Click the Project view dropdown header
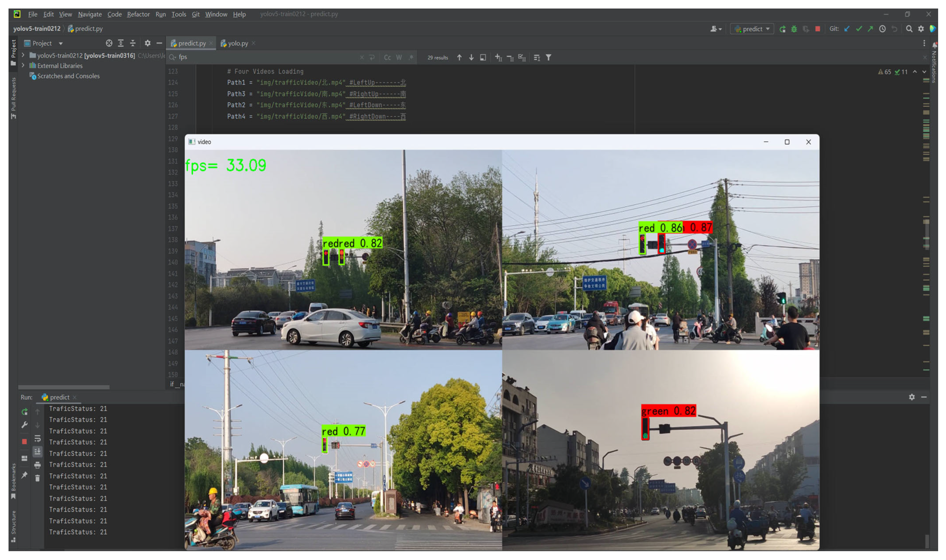The height and width of the screenshot is (560, 946). coord(43,43)
